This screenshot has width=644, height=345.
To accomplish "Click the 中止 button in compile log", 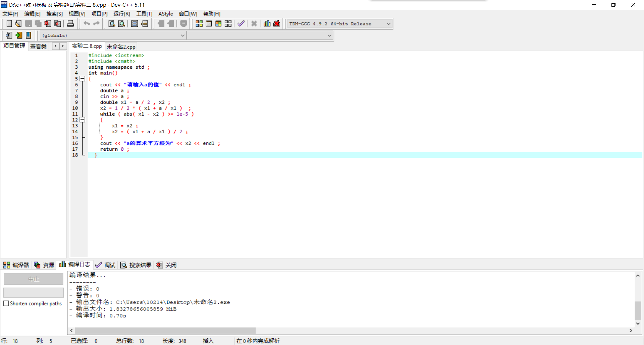I will point(34,279).
